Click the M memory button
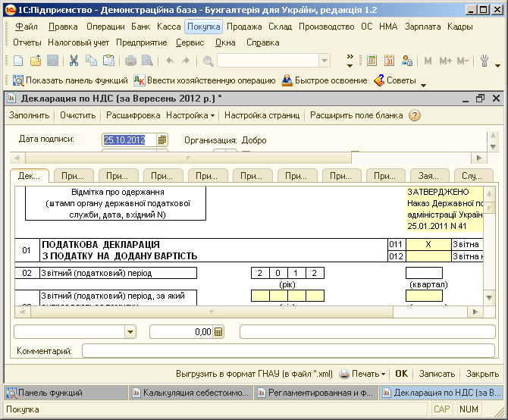 pos(428,61)
